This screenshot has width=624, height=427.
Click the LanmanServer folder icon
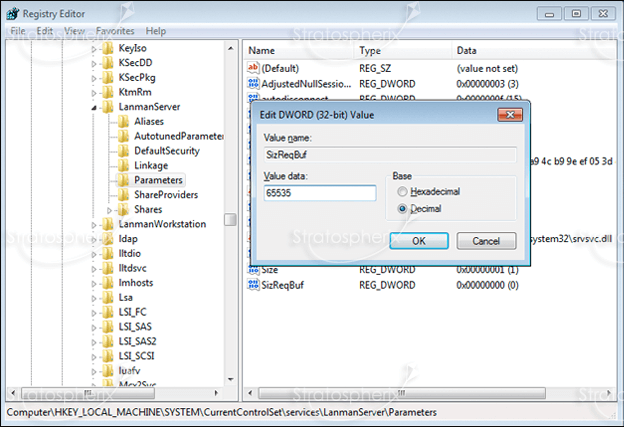107,107
